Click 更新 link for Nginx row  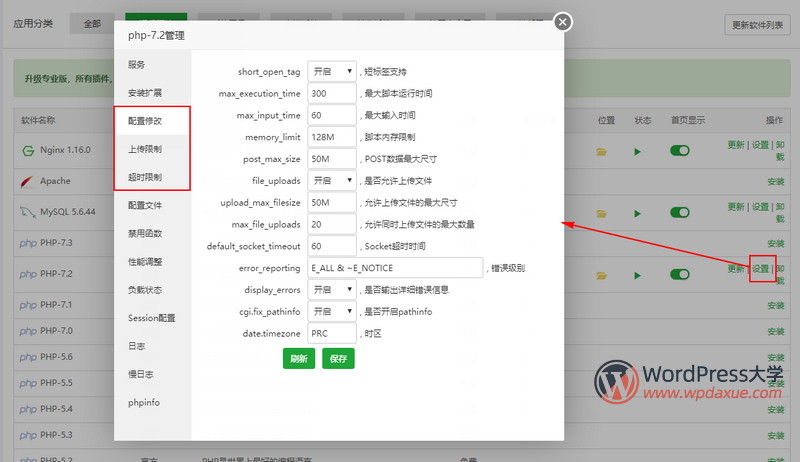[x=736, y=145]
